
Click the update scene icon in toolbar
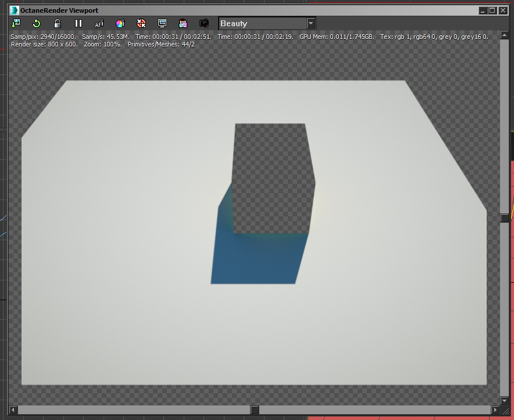click(x=16, y=23)
